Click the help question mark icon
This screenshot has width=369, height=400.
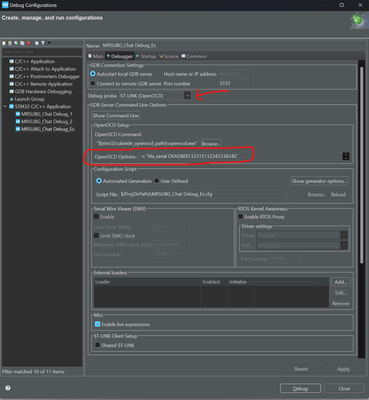8,388
